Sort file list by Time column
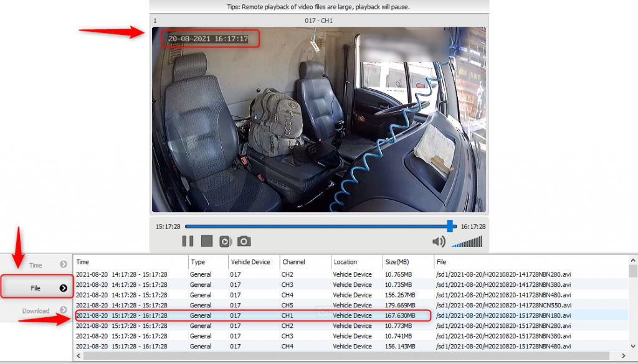The image size is (638, 364). [x=131, y=262]
